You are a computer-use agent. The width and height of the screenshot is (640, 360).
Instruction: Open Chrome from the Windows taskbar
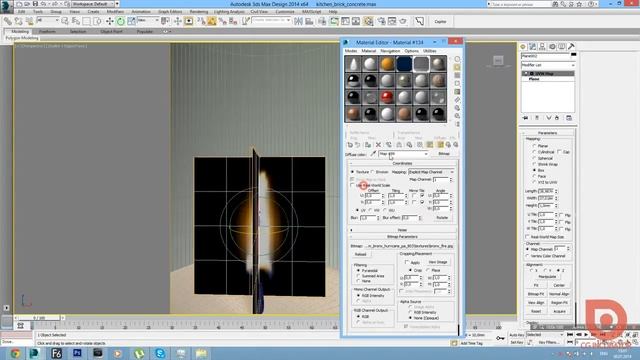tap(15, 353)
